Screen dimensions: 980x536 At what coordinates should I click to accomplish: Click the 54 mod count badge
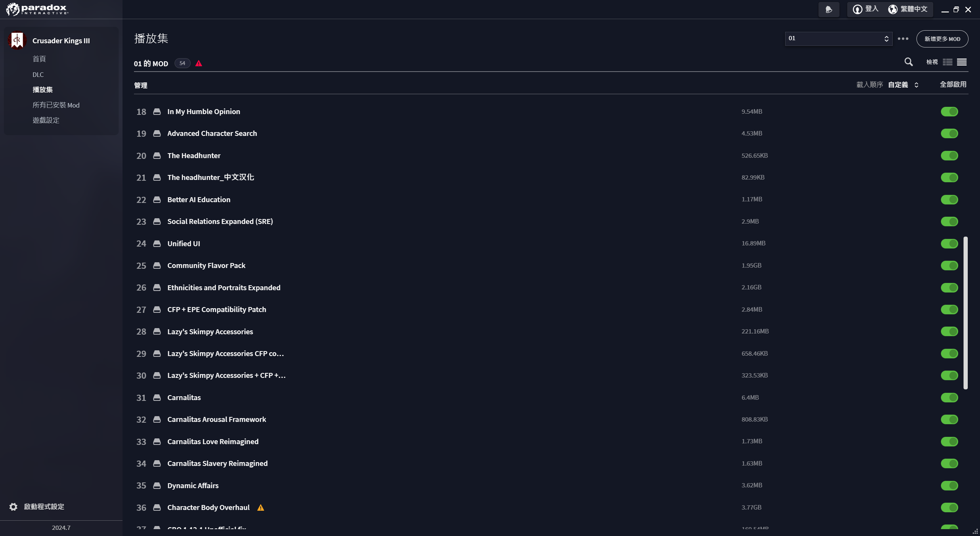[x=182, y=63]
